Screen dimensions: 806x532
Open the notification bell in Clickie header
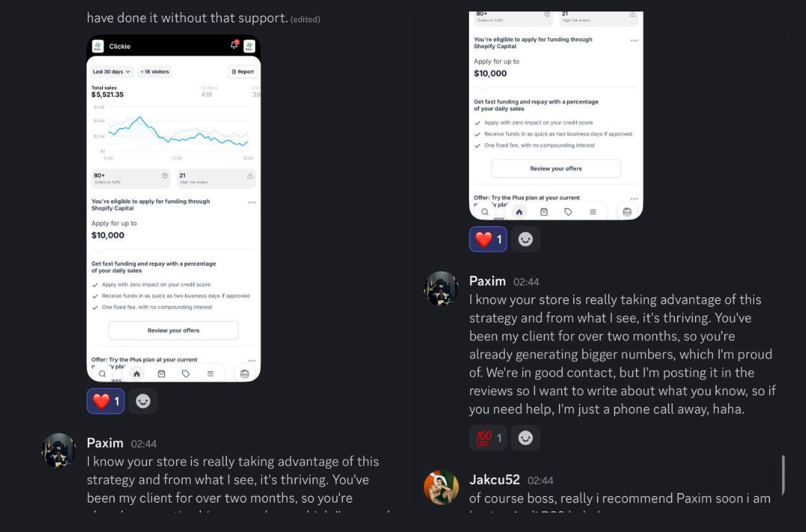tap(234, 45)
